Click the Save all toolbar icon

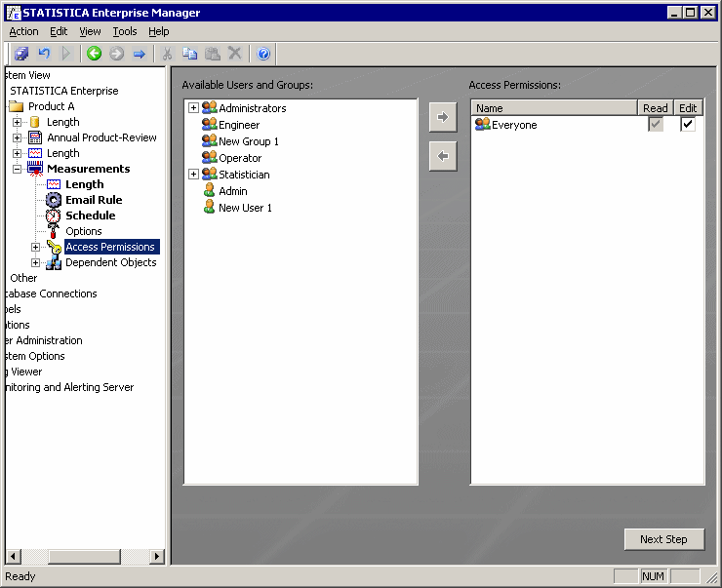(21, 54)
